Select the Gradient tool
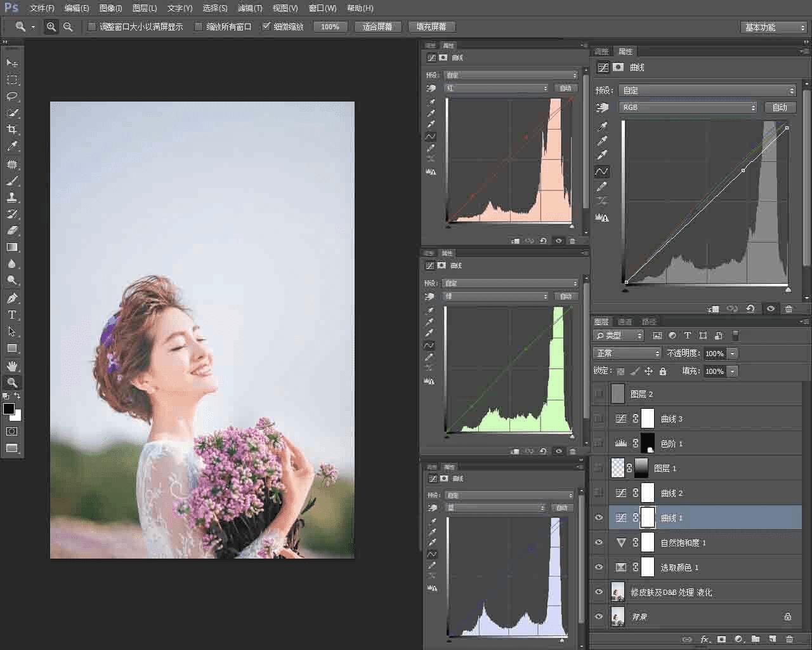812x650 pixels. [12, 247]
